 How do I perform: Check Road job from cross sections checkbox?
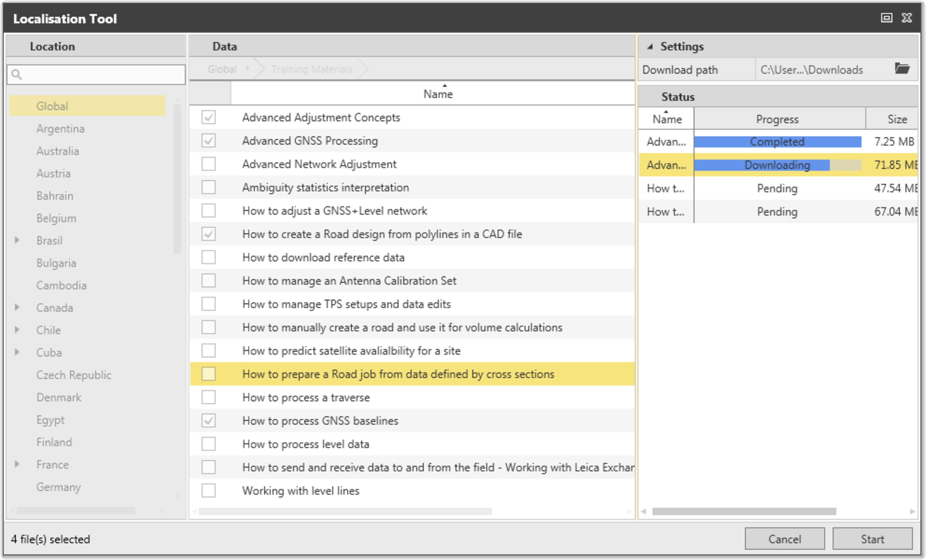209,374
